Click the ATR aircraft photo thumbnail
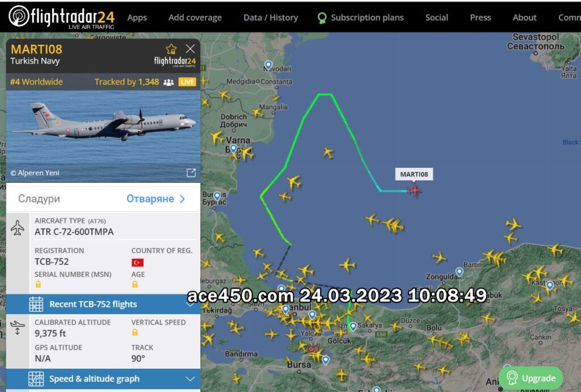Screen dimensions: 581x392 click(103, 136)
